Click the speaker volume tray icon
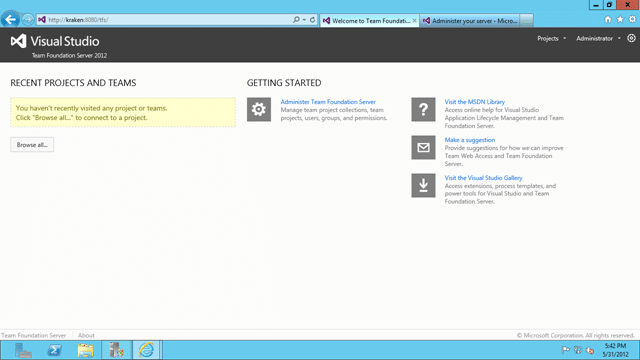 point(590,350)
